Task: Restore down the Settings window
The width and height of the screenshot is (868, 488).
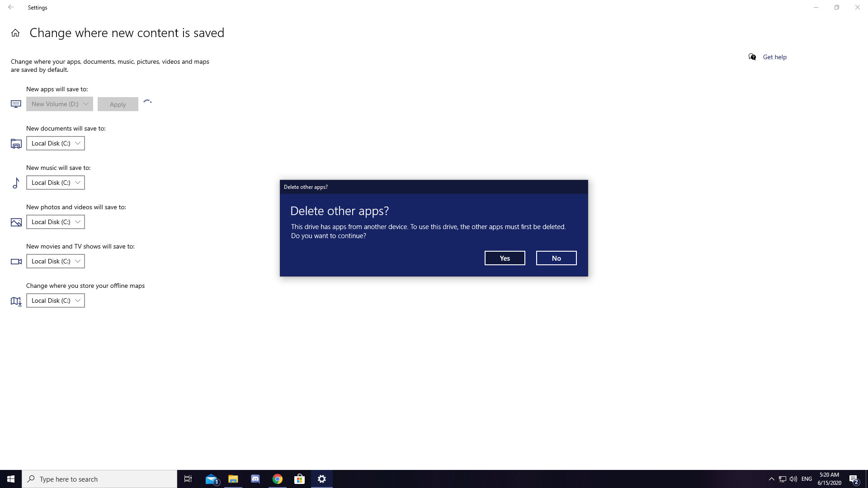Action: (x=837, y=7)
